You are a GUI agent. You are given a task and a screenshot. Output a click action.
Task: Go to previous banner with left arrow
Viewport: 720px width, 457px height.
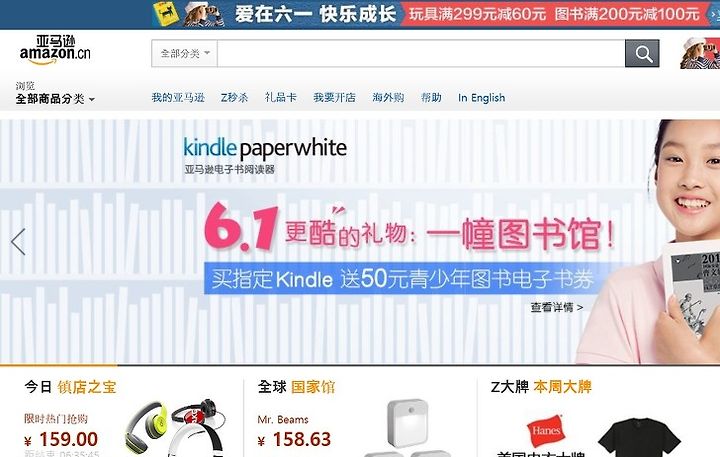tap(18, 242)
